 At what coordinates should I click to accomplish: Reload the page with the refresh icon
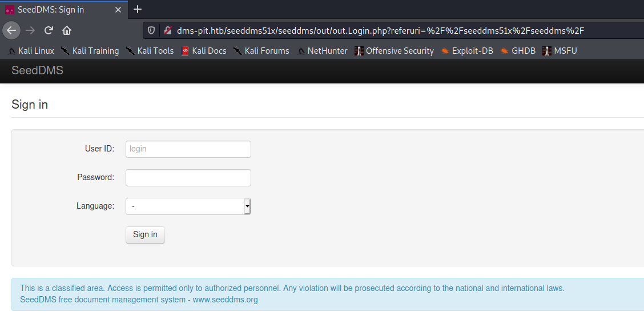tap(49, 30)
